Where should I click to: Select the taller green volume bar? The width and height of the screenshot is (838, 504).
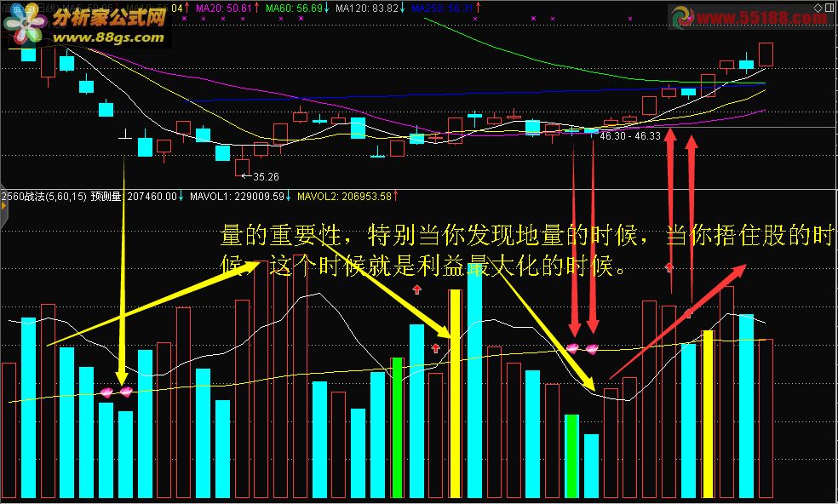click(x=397, y=427)
